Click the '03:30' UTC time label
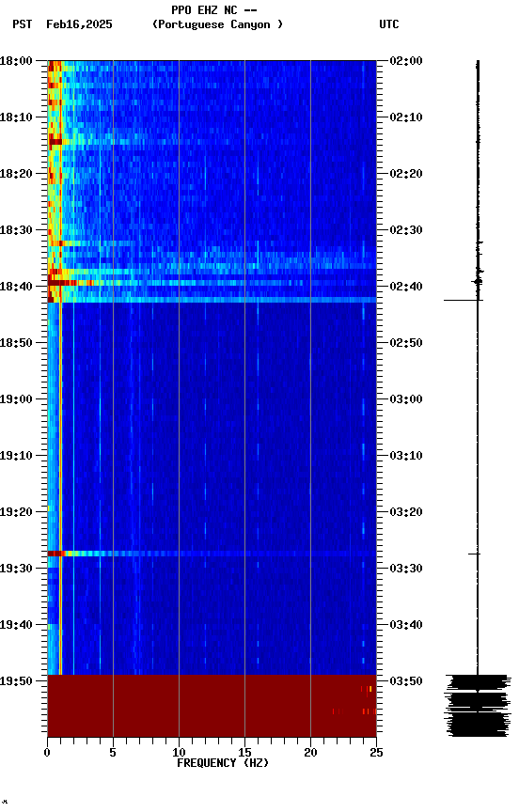Image resolution: width=519 pixels, height=812 pixels. pyautogui.click(x=406, y=570)
